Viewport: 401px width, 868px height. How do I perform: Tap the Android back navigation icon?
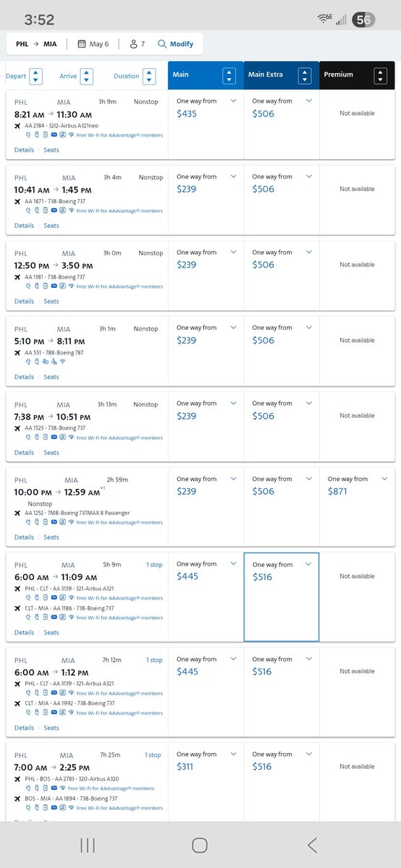pyautogui.click(x=312, y=844)
